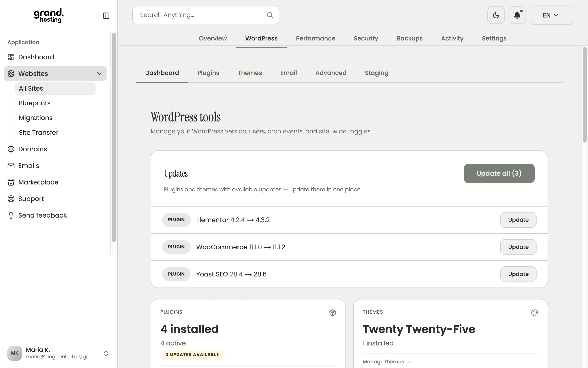Go to the Backups tab
The width and height of the screenshot is (588, 368).
click(409, 38)
